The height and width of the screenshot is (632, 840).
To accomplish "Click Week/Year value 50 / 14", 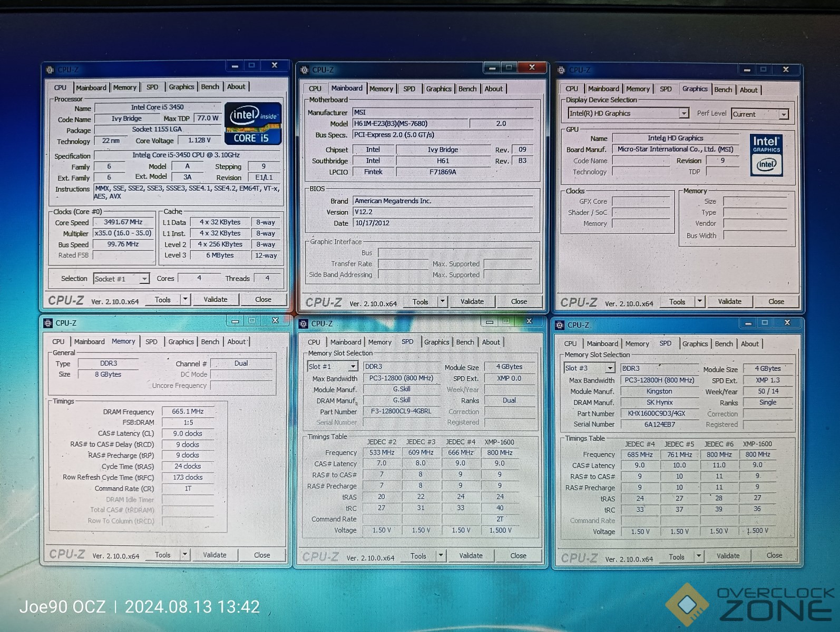I will 768,391.
